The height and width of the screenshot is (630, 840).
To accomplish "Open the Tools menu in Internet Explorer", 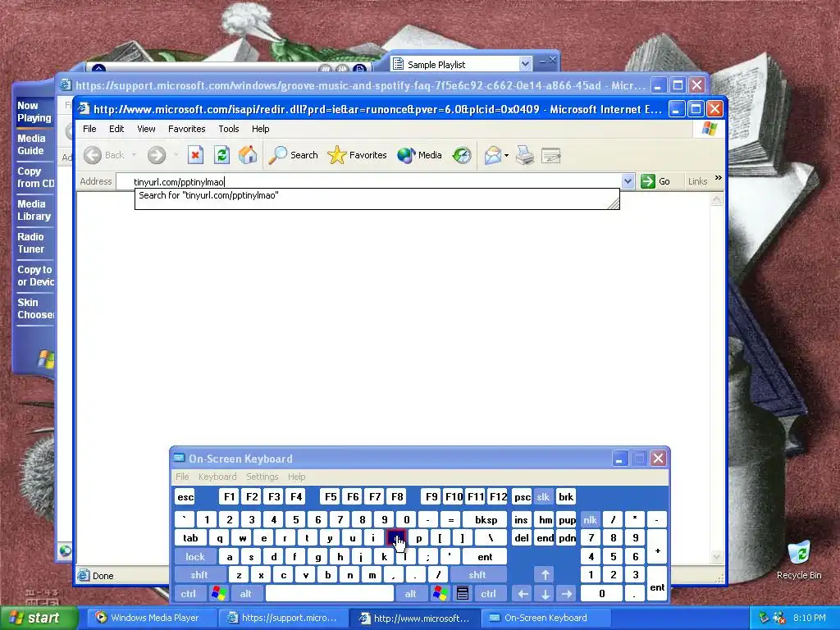I will [228, 129].
